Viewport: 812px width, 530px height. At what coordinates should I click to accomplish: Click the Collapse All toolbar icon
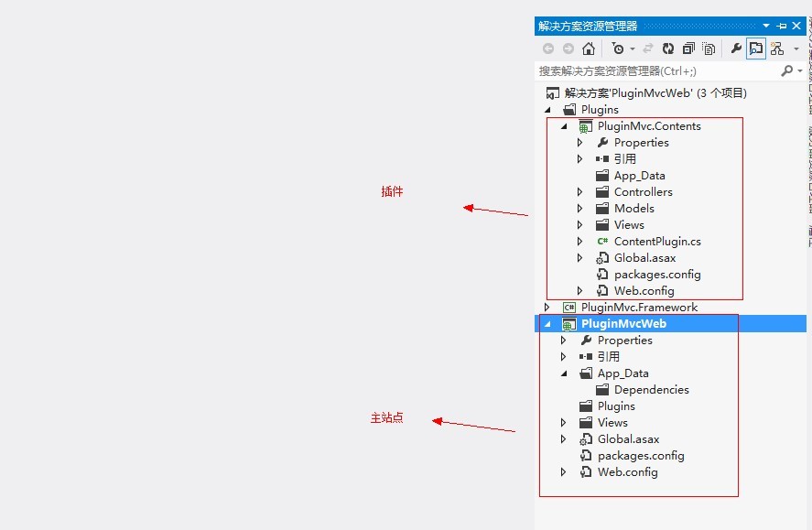click(x=688, y=49)
